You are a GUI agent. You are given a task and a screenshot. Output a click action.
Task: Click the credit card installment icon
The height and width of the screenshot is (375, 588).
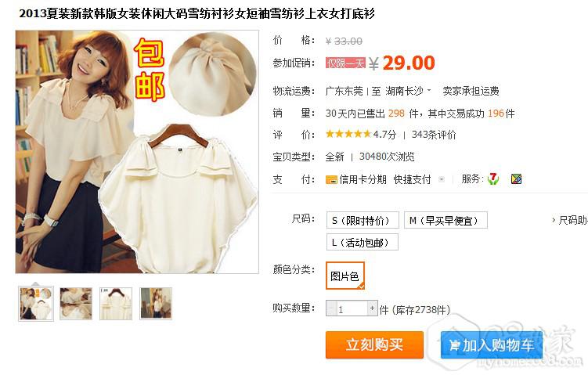point(331,179)
